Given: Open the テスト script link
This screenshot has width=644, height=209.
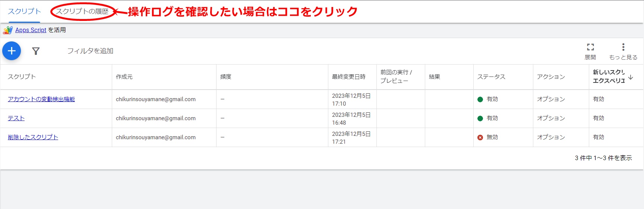Looking at the screenshot, I should click(x=16, y=118).
